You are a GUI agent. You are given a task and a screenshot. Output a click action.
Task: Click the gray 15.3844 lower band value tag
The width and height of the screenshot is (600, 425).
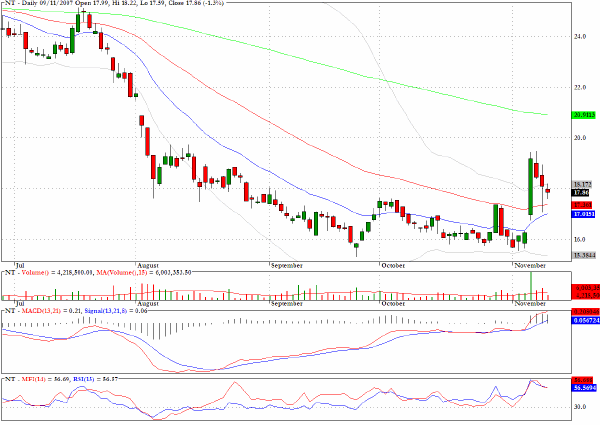pyautogui.click(x=584, y=255)
